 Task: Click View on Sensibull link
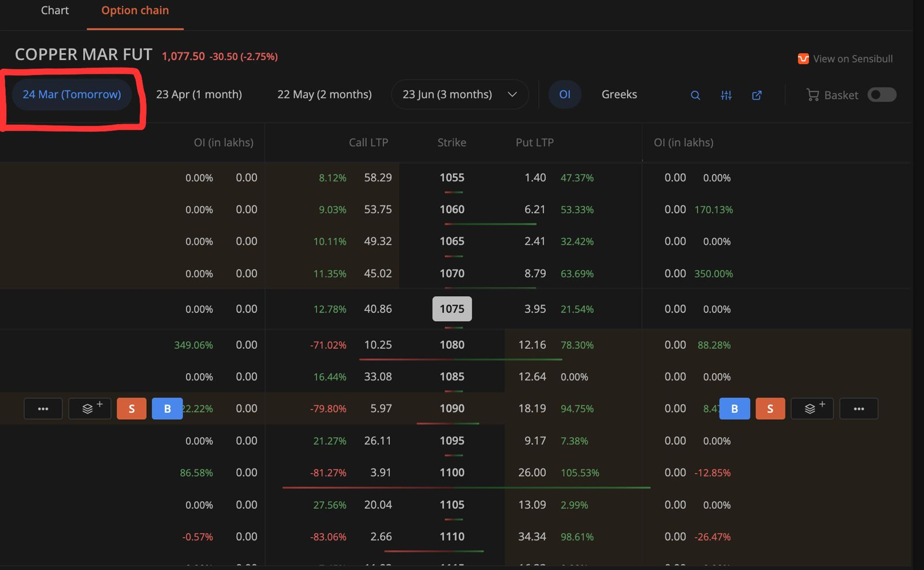(852, 59)
